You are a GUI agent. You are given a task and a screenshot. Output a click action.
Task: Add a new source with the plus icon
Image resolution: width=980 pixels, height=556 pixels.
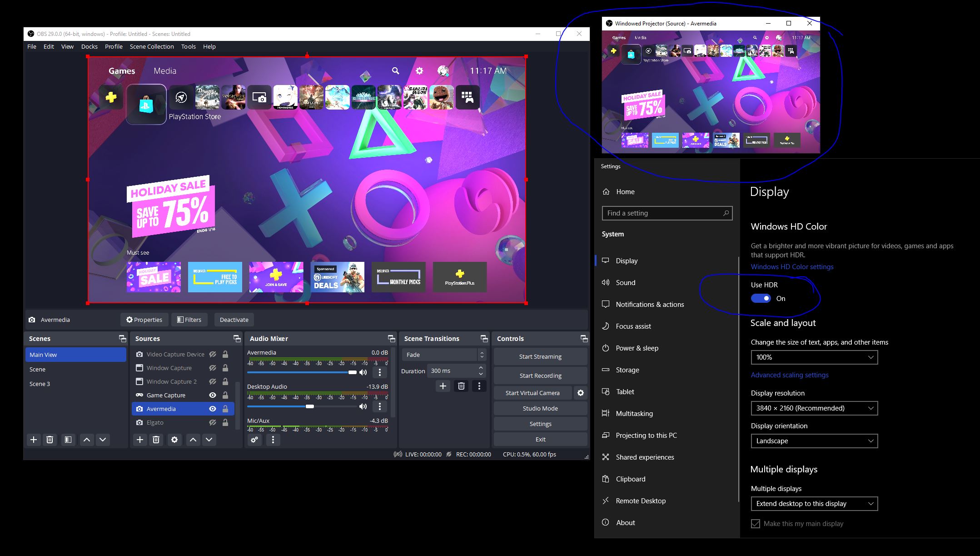pyautogui.click(x=140, y=440)
